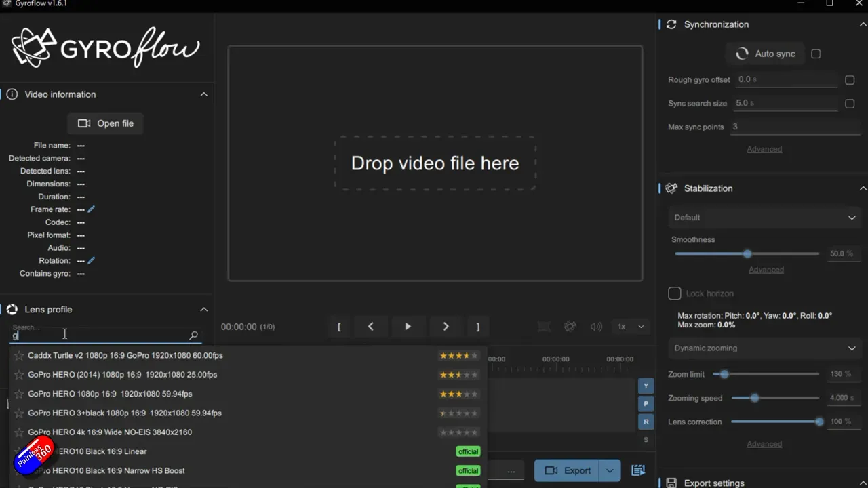Open the Dynamic zooming dropdown
868x488 pixels.
(764, 348)
